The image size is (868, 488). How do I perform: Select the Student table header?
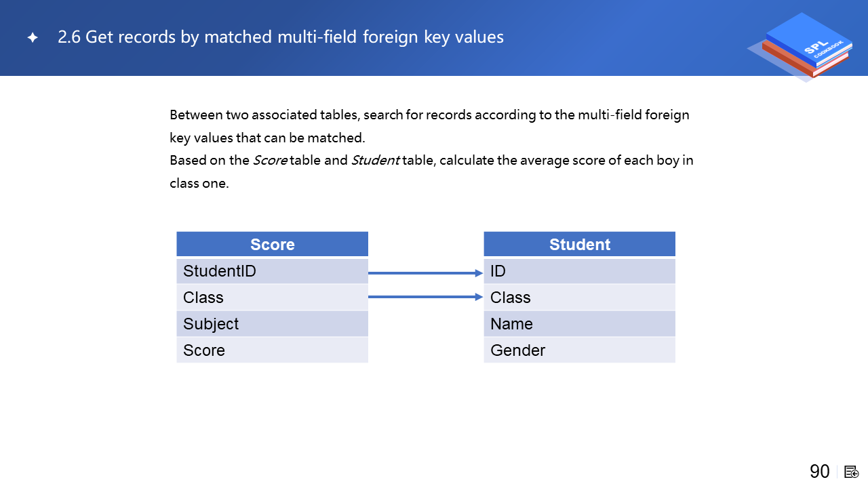[579, 245]
